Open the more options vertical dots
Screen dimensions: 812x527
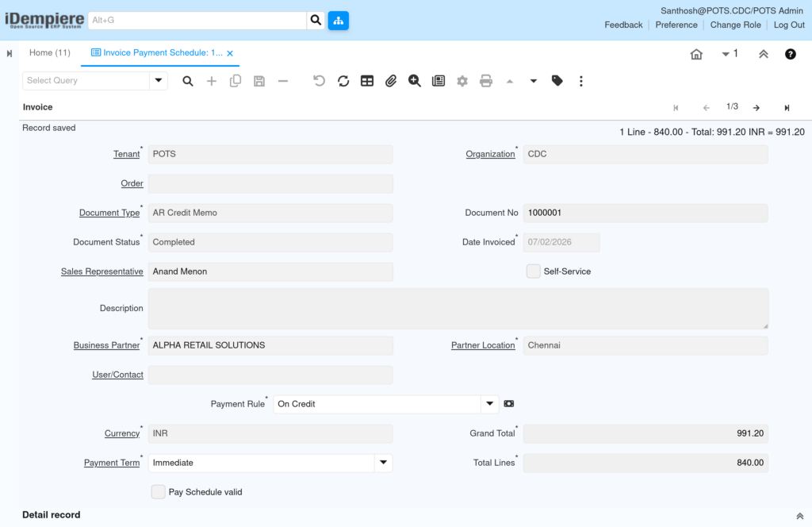[x=581, y=81]
